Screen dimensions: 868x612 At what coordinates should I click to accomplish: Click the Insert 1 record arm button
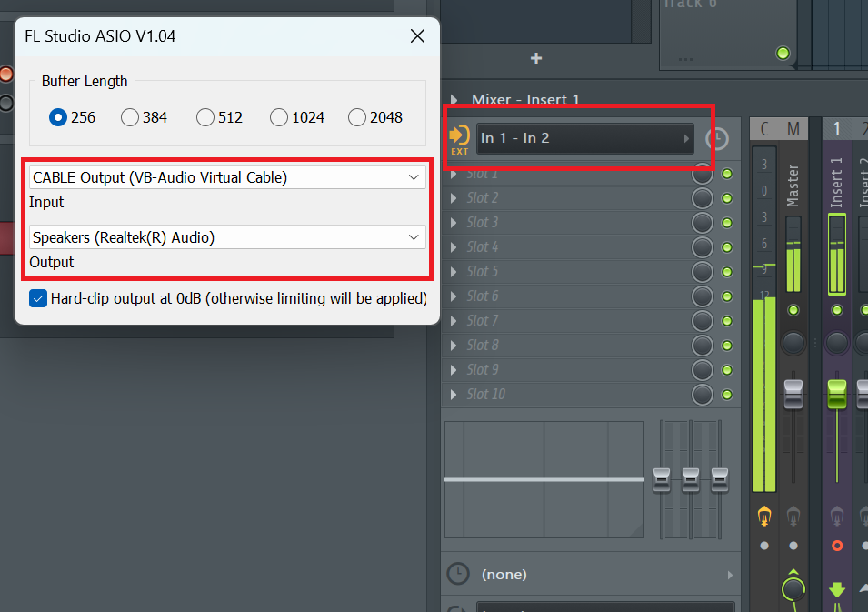[x=837, y=546]
